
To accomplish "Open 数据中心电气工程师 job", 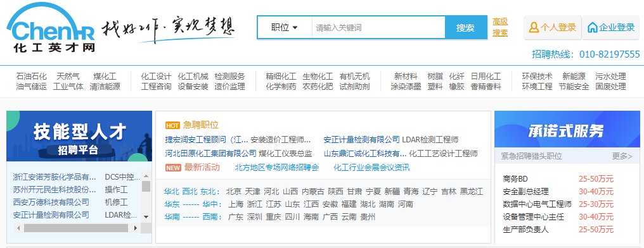I will (x=538, y=204).
